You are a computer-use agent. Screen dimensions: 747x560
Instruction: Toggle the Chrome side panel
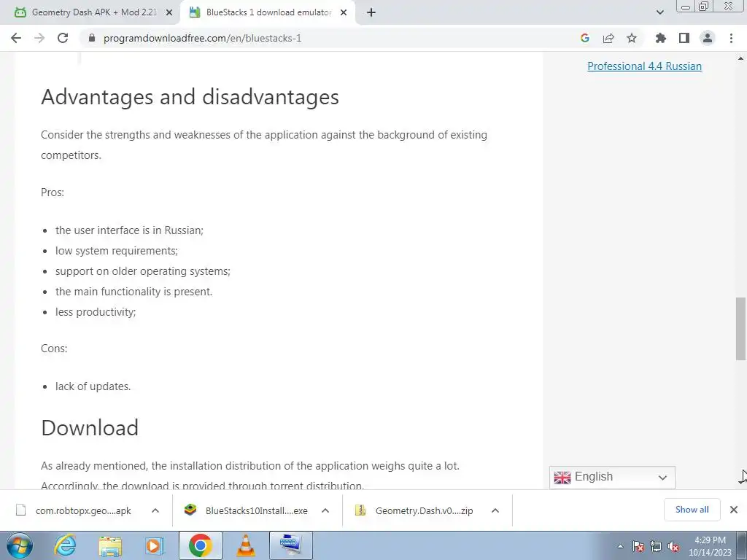pos(684,38)
